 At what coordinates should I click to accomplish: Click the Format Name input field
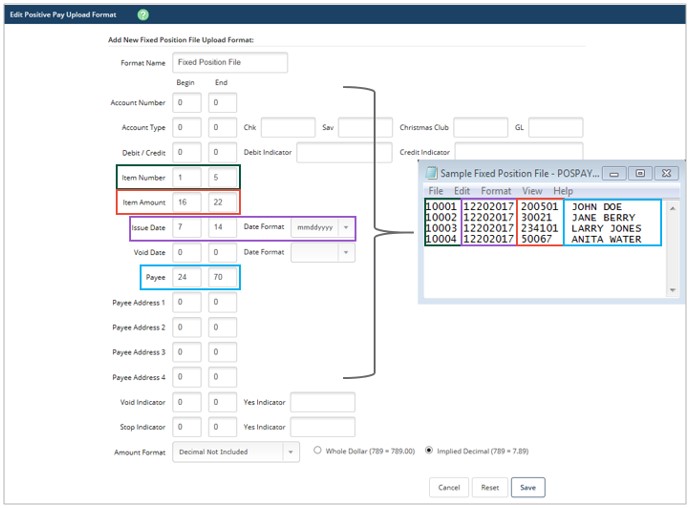click(x=230, y=62)
